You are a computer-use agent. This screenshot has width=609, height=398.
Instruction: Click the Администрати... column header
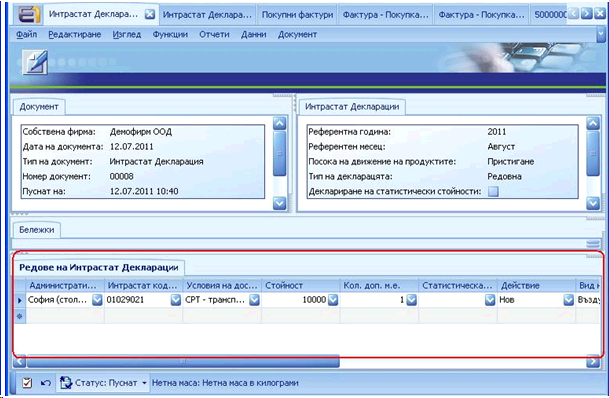[x=65, y=285]
